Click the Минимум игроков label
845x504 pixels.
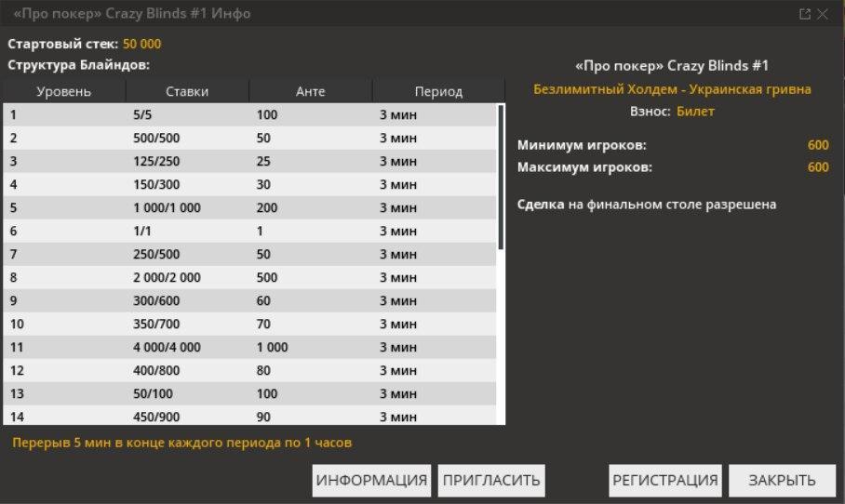click(582, 145)
